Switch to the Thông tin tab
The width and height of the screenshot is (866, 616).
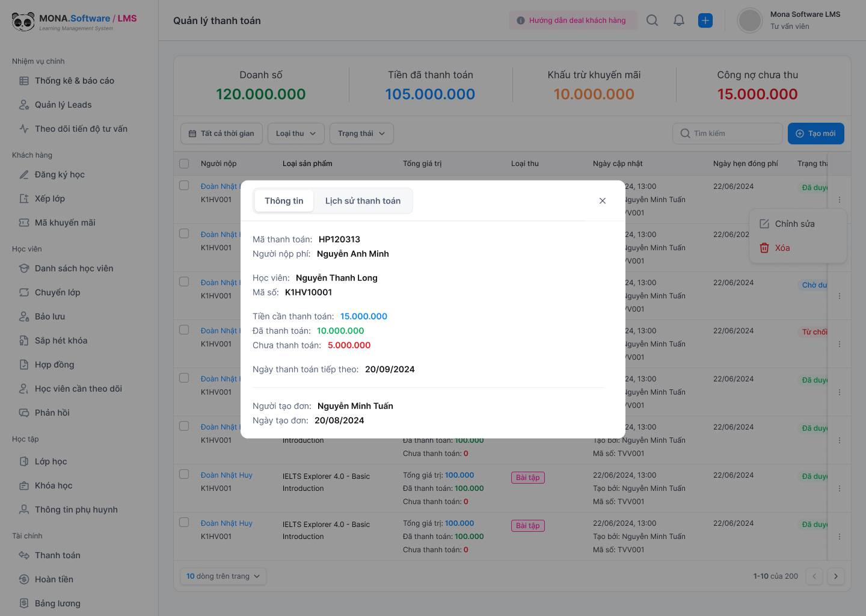[284, 201]
